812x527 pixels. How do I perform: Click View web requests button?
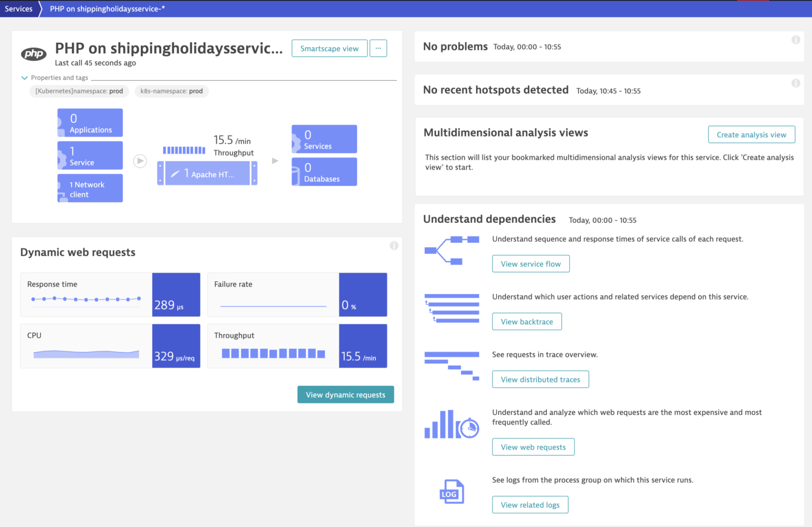point(533,447)
